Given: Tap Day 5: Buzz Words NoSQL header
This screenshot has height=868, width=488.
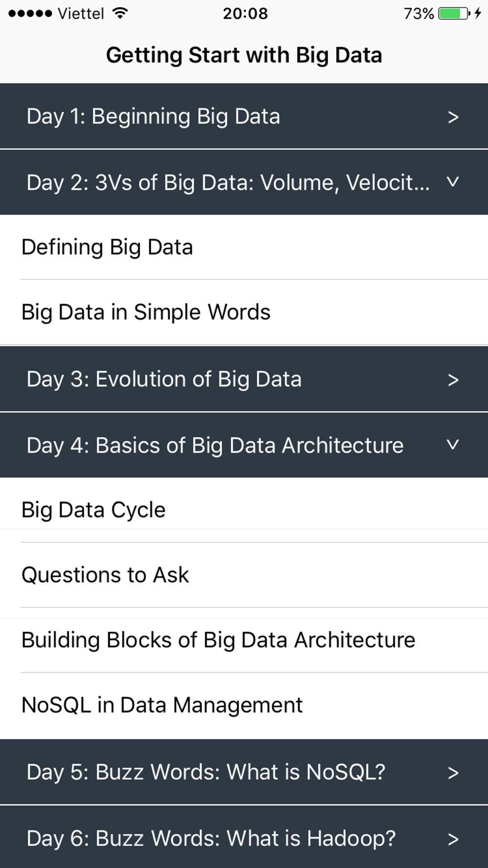Looking at the screenshot, I should click(x=244, y=772).
